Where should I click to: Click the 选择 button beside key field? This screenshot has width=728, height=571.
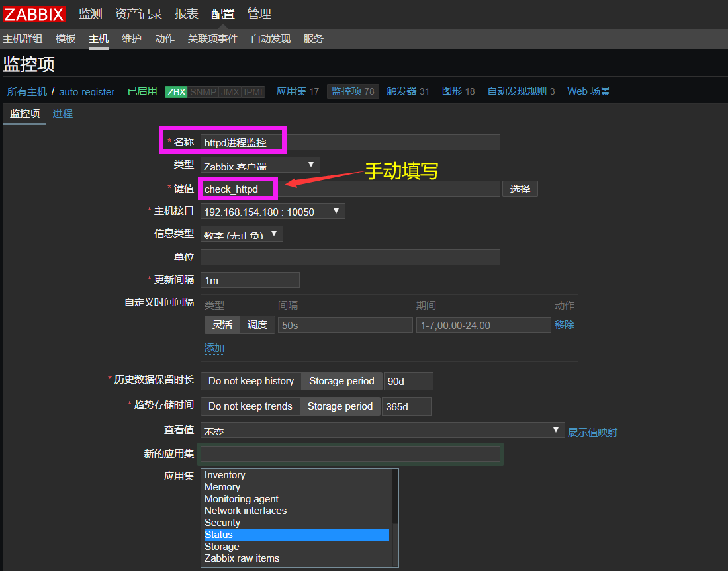(520, 189)
